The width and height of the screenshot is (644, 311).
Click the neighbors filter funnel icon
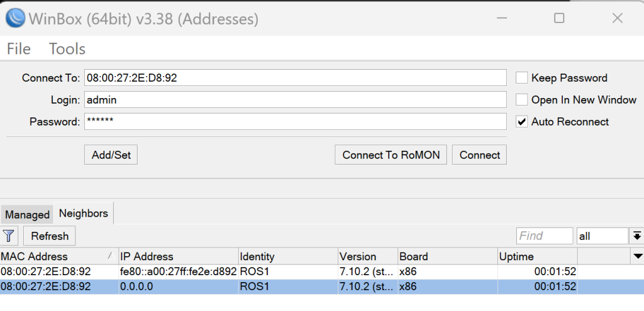pyautogui.click(x=9, y=236)
